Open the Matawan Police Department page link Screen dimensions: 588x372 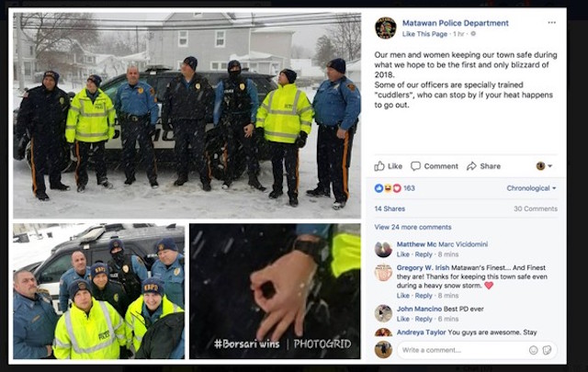point(456,23)
